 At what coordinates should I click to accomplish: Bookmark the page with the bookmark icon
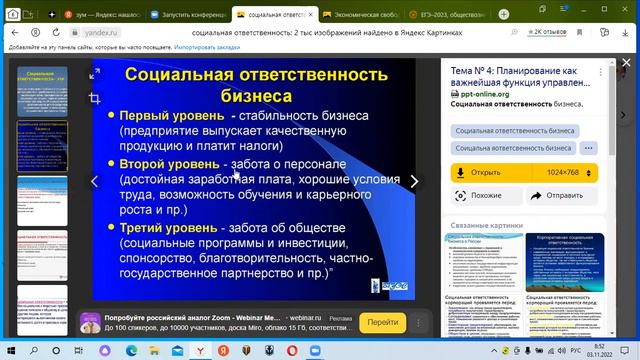click(x=580, y=33)
